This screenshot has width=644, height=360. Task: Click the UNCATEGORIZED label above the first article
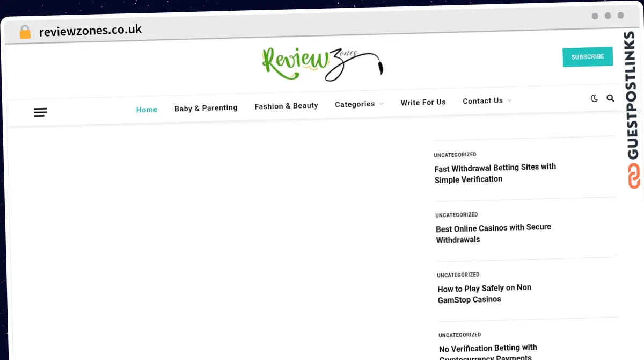455,154
